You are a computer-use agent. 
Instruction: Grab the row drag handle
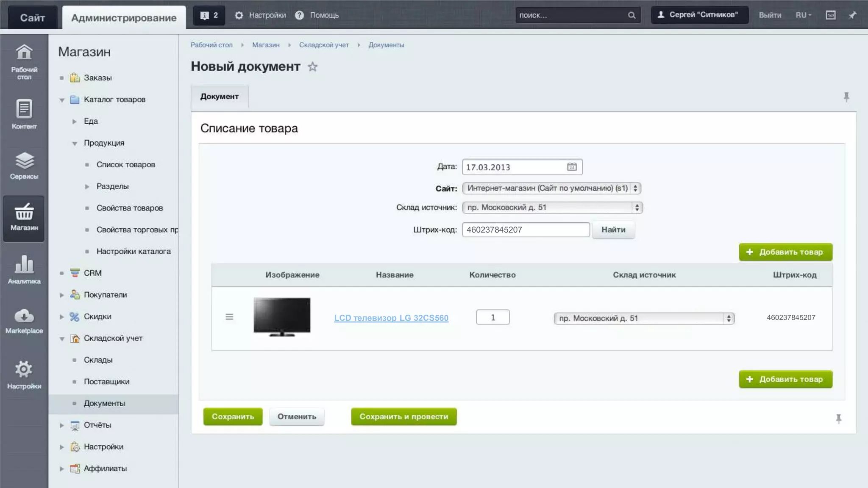[x=229, y=317]
